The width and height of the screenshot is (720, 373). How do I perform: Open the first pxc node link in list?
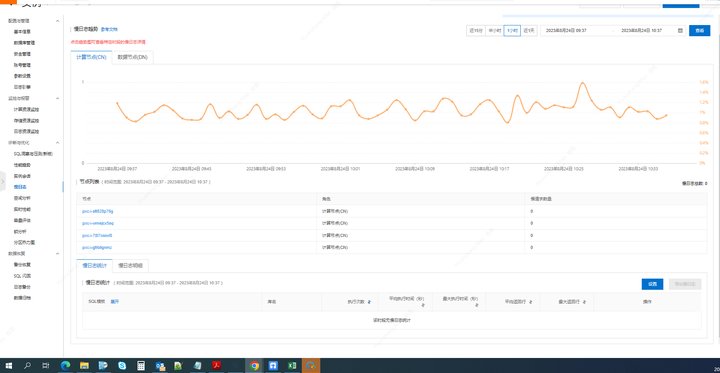pyautogui.click(x=98, y=211)
